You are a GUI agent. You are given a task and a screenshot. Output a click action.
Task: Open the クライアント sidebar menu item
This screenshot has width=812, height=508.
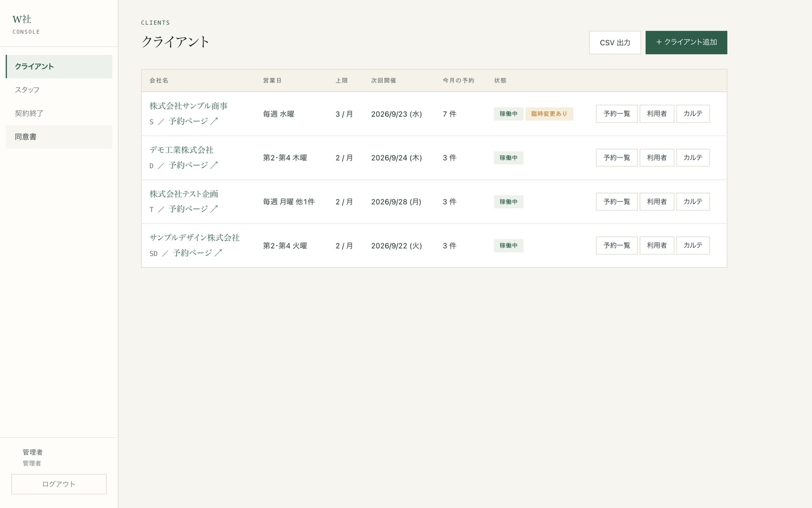pos(59,67)
